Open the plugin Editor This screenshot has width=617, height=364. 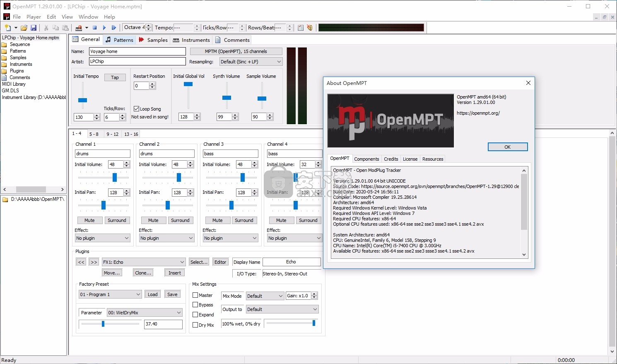(220, 262)
